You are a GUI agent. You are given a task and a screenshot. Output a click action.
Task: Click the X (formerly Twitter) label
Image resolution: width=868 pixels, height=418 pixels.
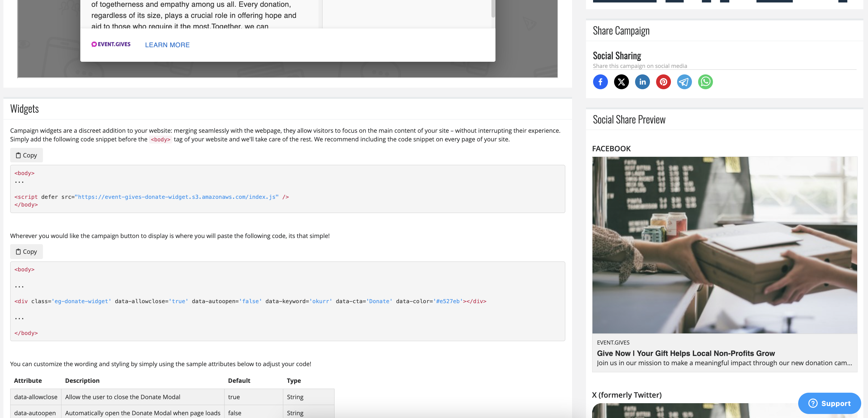coord(627,395)
